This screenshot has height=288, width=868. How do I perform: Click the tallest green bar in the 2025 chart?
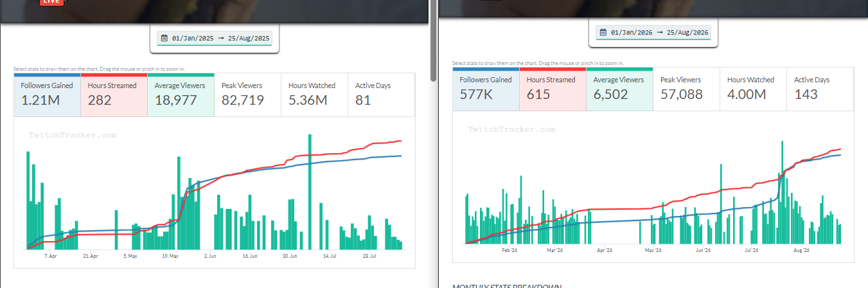click(310, 192)
